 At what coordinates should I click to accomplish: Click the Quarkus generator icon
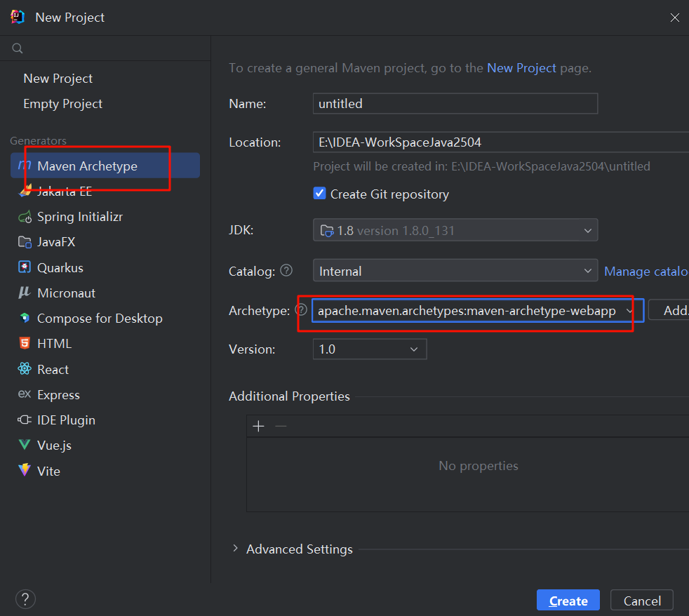click(25, 267)
